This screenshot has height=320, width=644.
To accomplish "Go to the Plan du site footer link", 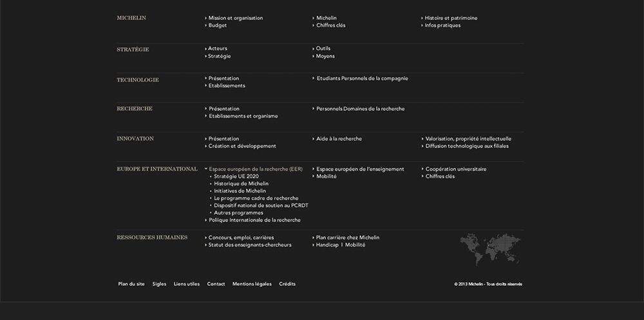I will tap(131, 284).
